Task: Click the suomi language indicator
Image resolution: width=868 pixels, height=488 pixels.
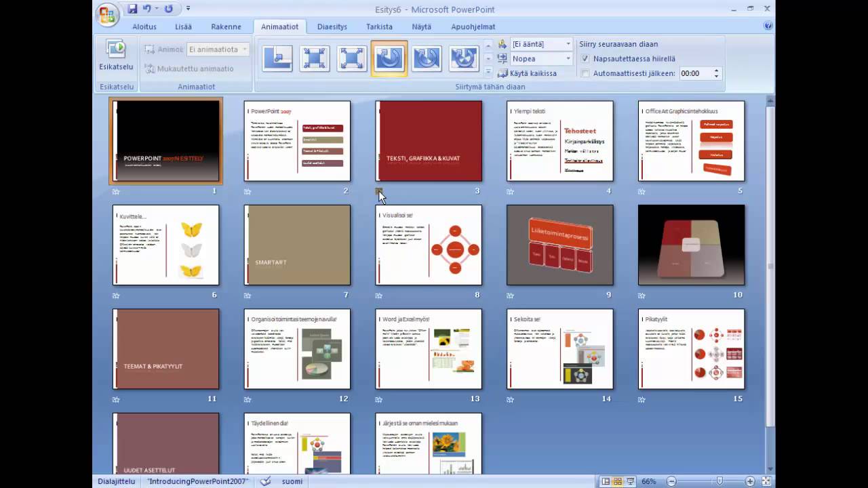Action: [292, 481]
